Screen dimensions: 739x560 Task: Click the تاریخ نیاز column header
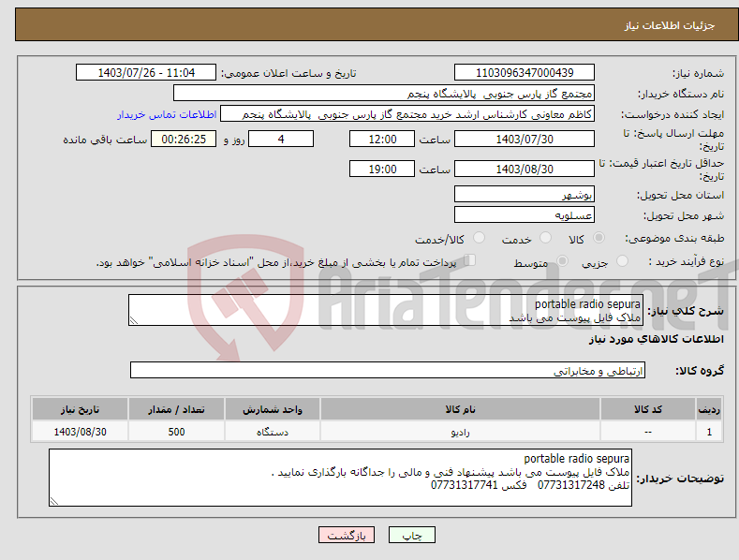(x=80, y=409)
